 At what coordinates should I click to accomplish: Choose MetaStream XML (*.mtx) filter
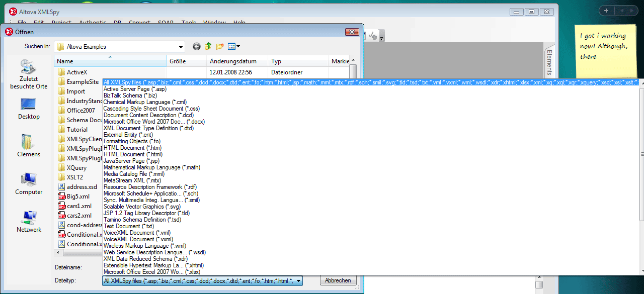click(132, 180)
